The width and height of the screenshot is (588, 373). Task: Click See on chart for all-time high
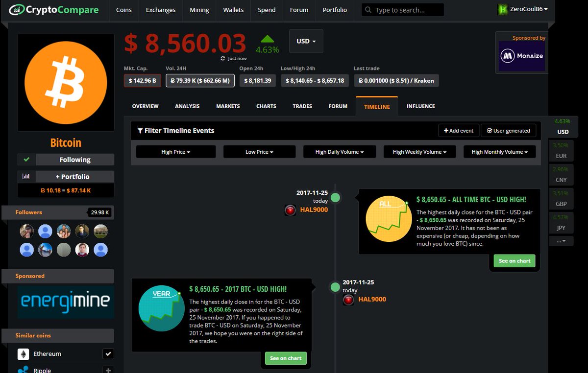[514, 261]
